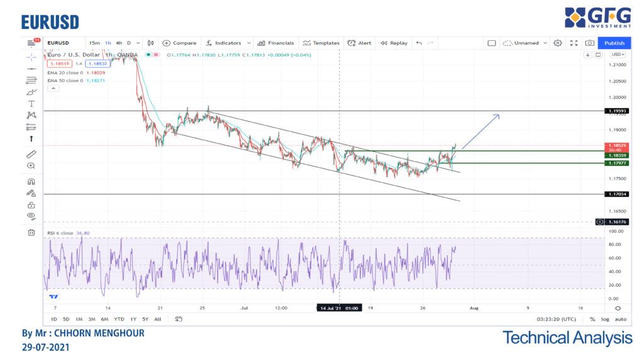Screen dimensions: 644x362
Task: Switch to the 4h timeframe
Action: pyautogui.click(x=119, y=43)
